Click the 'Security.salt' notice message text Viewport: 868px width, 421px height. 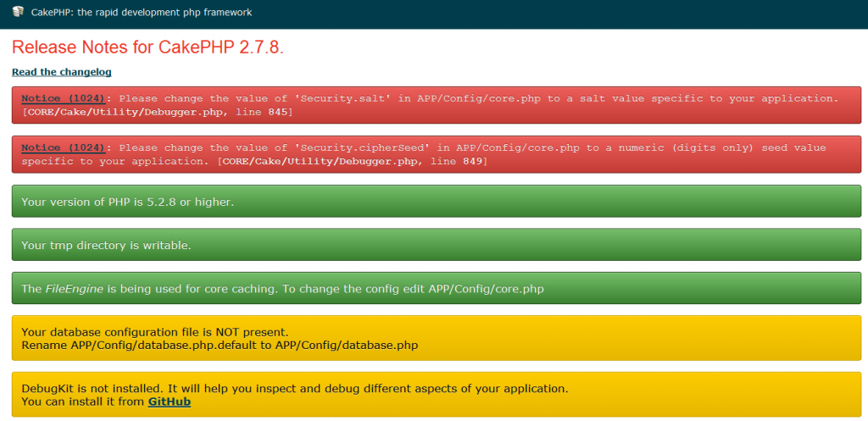pos(479,98)
